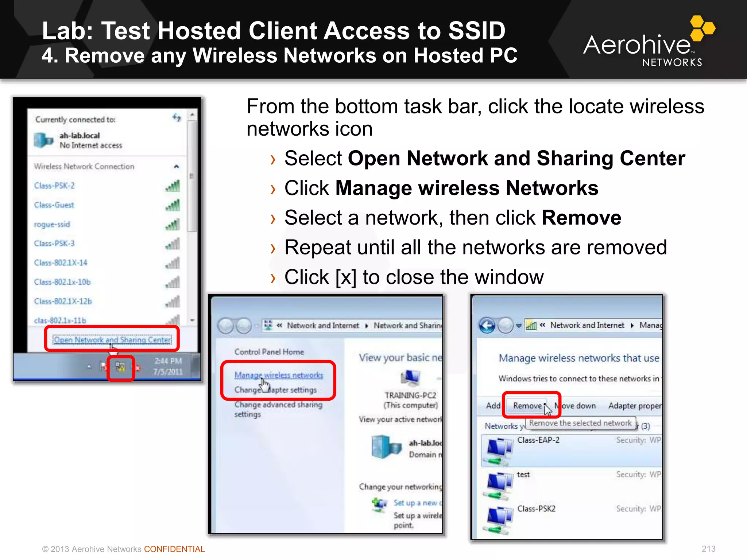Click the test network computer icon
This screenshot has height=560, width=747.
[x=498, y=486]
